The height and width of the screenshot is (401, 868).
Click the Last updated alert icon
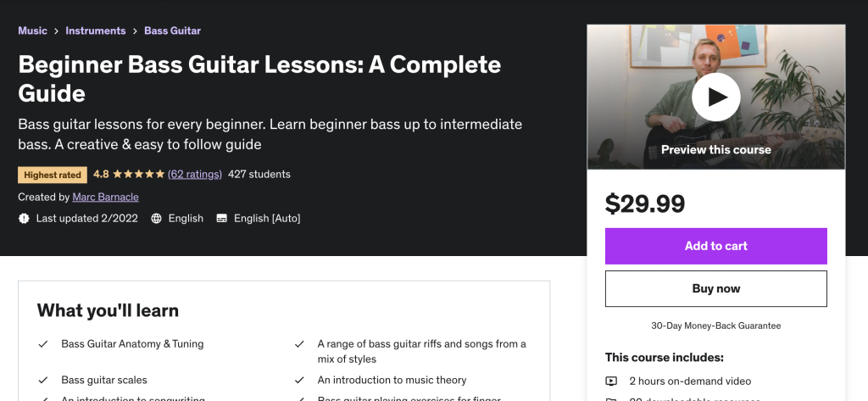(x=24, y=219)
